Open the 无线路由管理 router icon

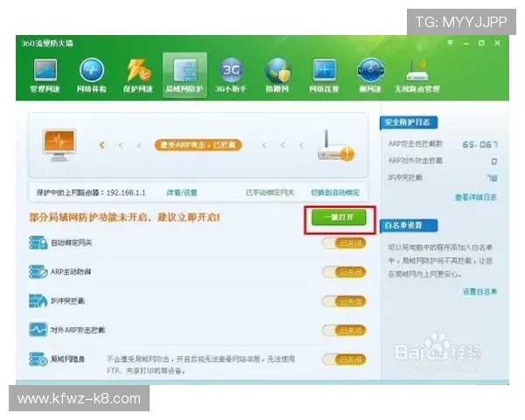pyautogui.click(x=416, y=75)
